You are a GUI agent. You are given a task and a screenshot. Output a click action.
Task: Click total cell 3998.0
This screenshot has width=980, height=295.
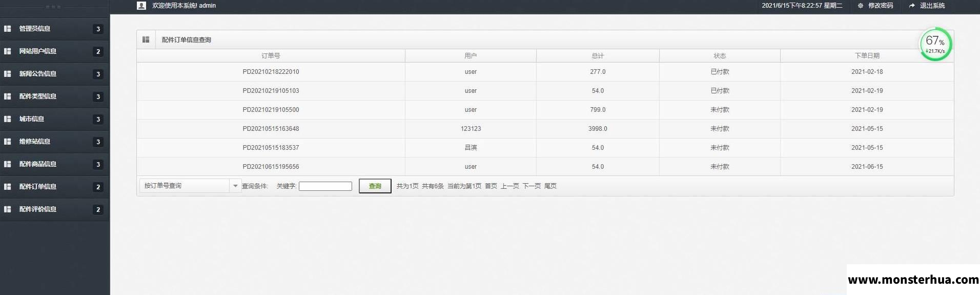598,129
